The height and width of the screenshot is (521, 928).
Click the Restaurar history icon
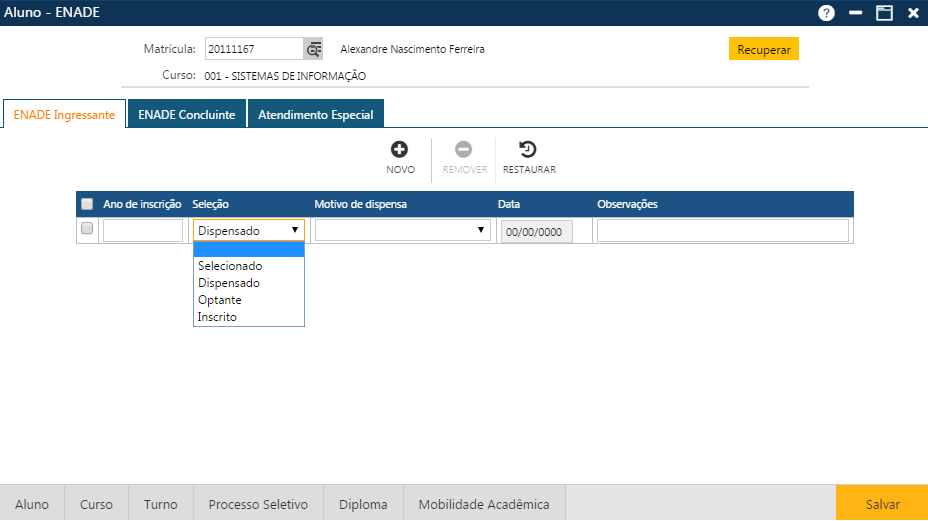point(528,150)
